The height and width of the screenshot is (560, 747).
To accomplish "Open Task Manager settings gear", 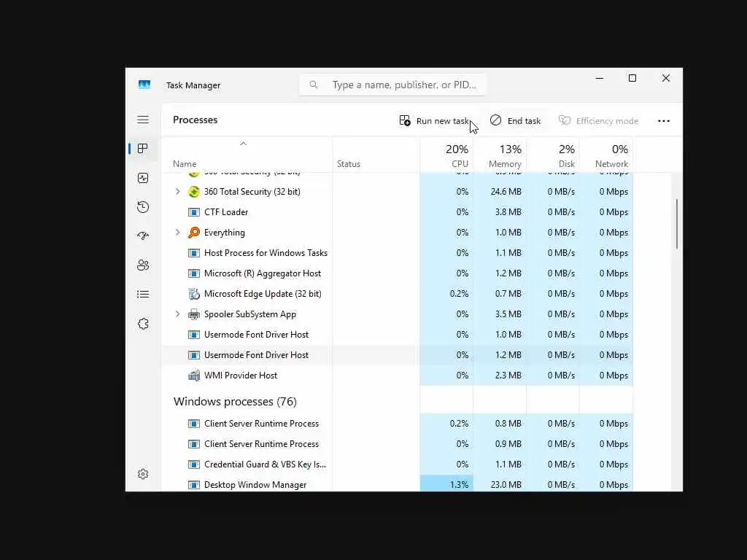I will tap(142, 474).
